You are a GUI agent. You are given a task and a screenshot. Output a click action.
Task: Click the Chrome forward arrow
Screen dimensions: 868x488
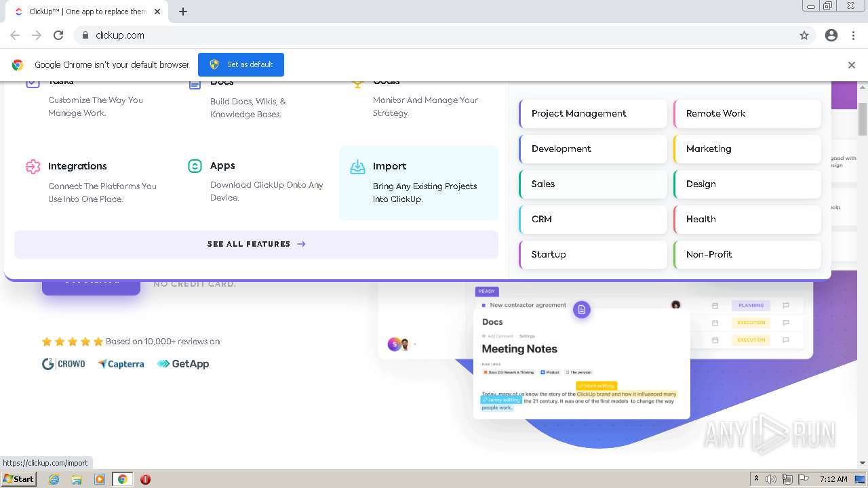click(37, 35)
